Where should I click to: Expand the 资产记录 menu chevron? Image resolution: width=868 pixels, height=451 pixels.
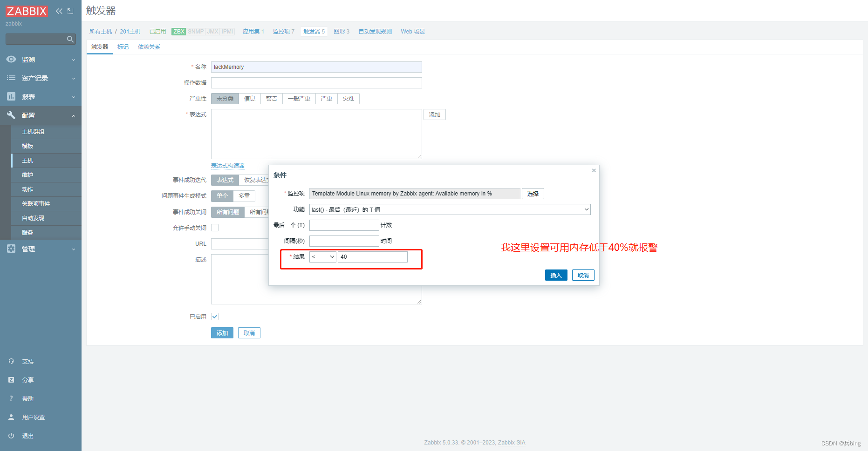click(x=74, y=79)
